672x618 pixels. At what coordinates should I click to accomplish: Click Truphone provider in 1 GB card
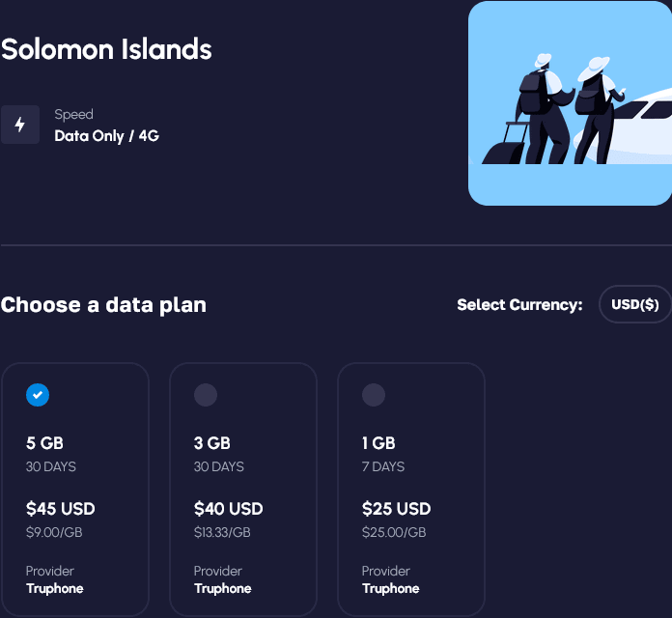[x=391, y=588]
